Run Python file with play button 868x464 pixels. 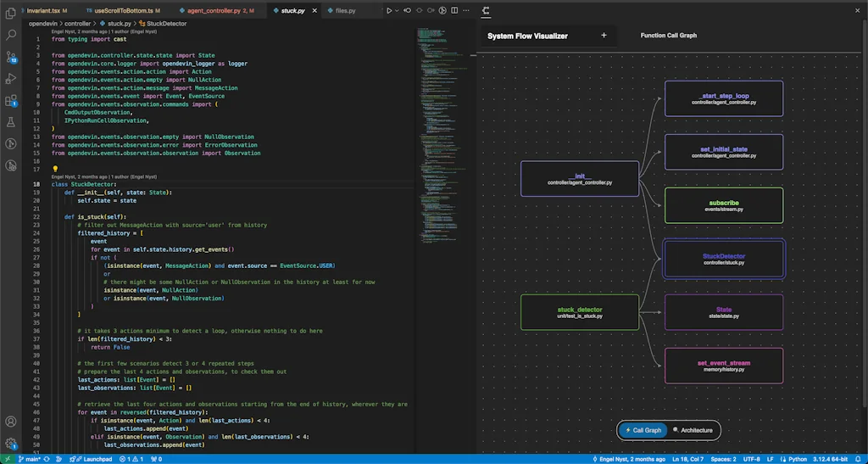pyautogui.click(x=389, y=10)
